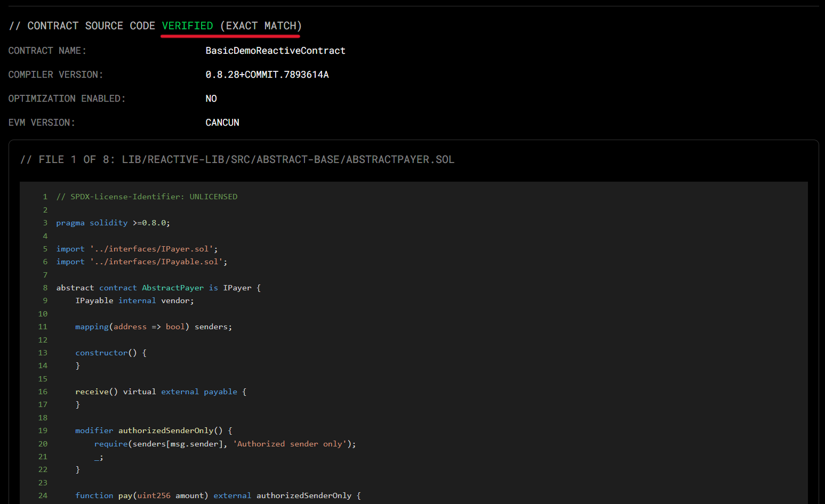Click the receive() virtual external payable line
Screen dimensions: 825x504
click(161, 392)
